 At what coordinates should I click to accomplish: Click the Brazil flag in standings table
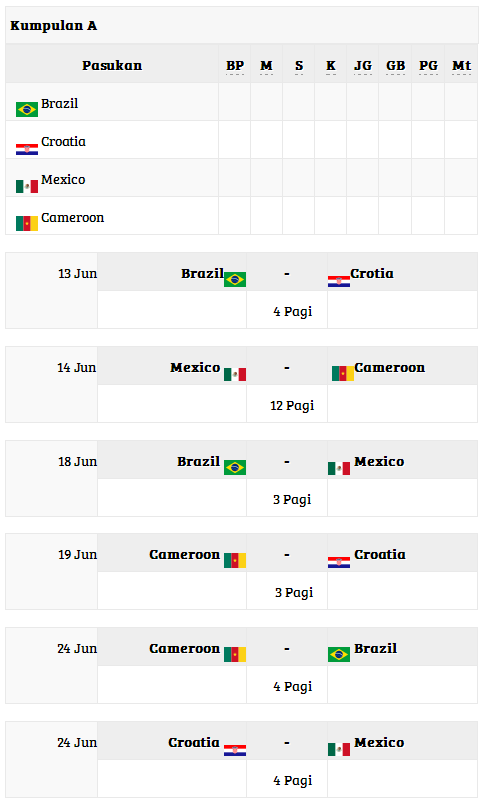coord(27,109)
